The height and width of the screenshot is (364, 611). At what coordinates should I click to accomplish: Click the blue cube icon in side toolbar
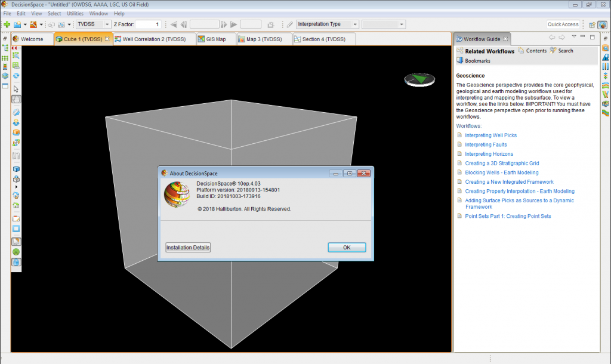[x=16, y=169]
